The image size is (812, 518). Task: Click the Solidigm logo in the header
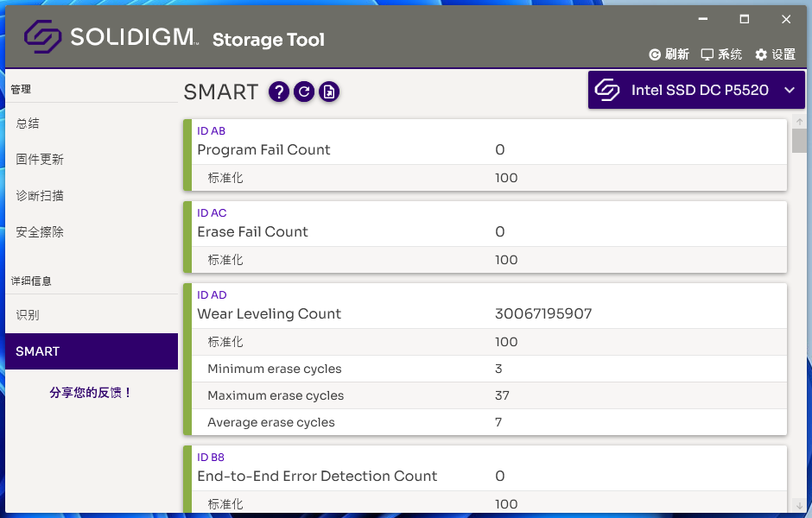[43, 36]
